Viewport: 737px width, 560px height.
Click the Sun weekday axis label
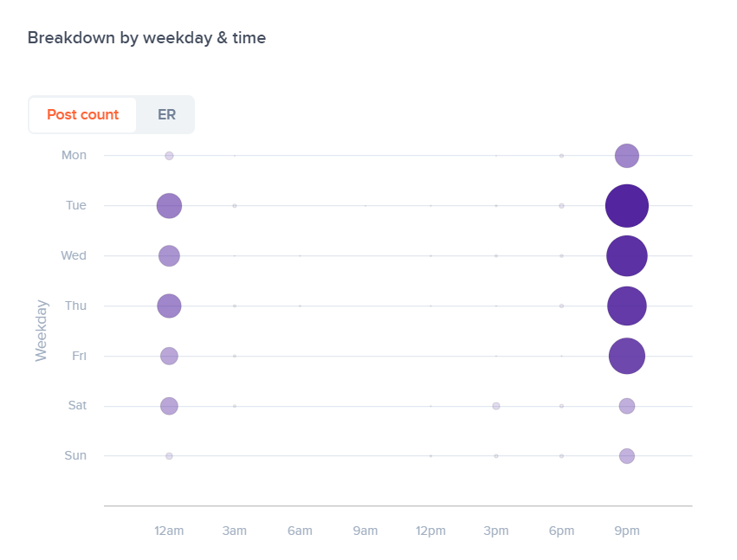(75, 456)
